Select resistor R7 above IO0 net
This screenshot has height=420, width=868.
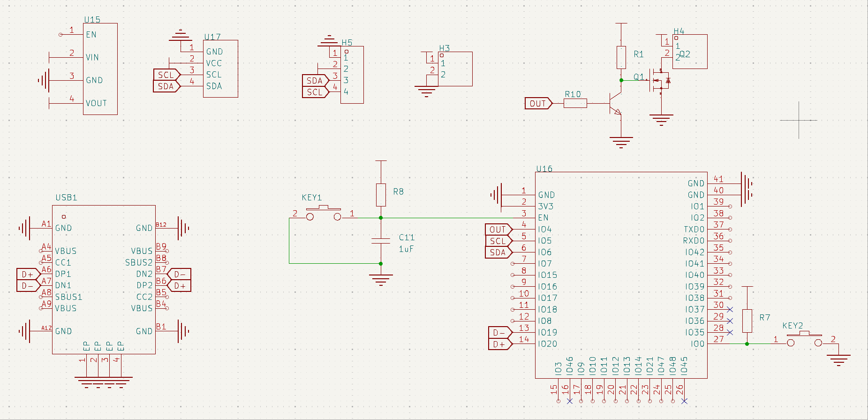click(x=747, y=321)
